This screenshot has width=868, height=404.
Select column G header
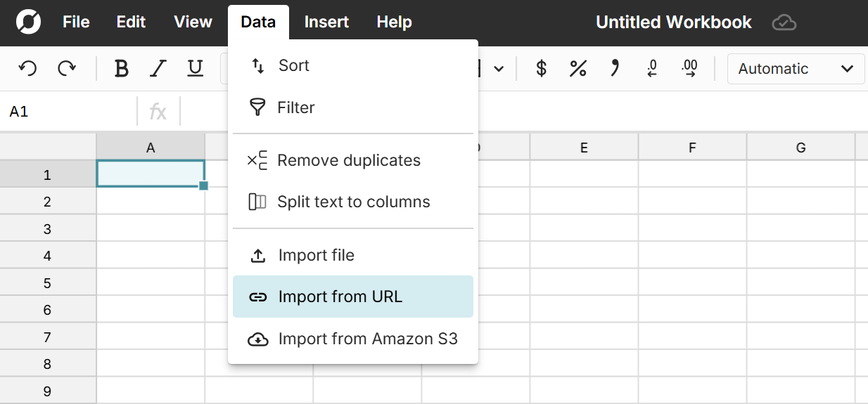[800, 148]
